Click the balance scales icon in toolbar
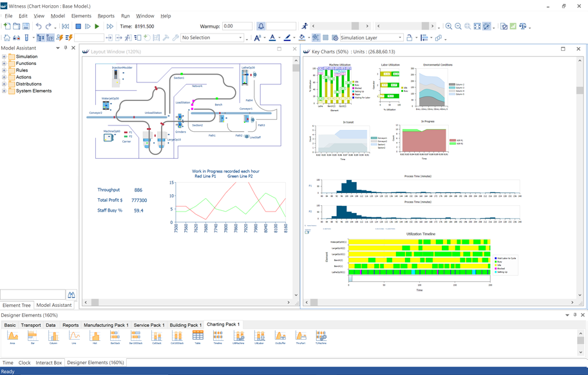This screenshot has height=375, width=588. pyautogui.click(x=523, y=26)
